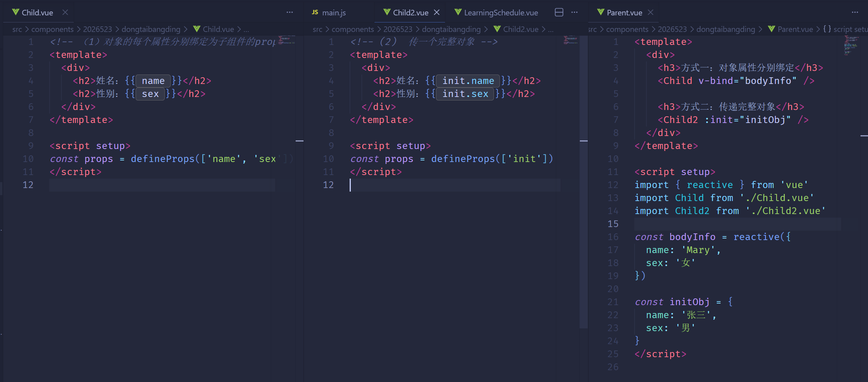Click 'initObj' constant declaration

(689, 302)
